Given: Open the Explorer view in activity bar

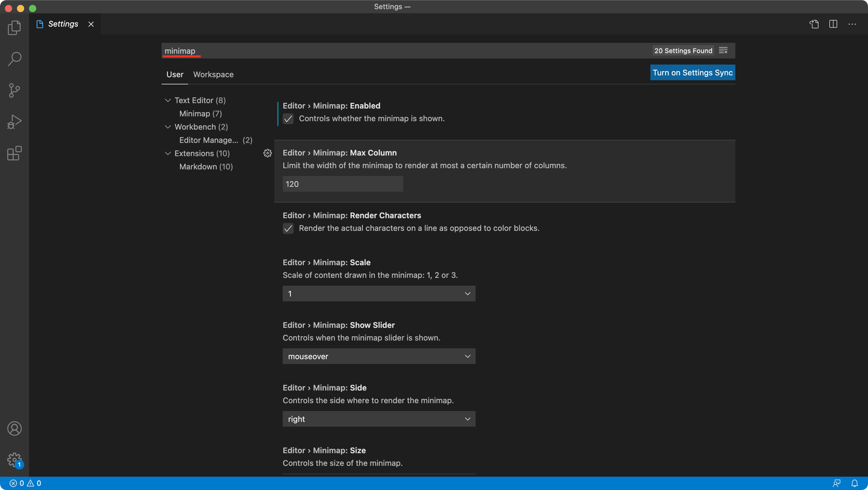Looking at the screenshot, I should (14, 28).
